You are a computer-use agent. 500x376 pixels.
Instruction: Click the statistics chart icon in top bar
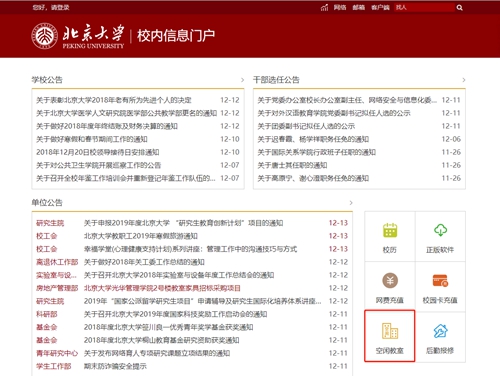[x=324, y=7]
